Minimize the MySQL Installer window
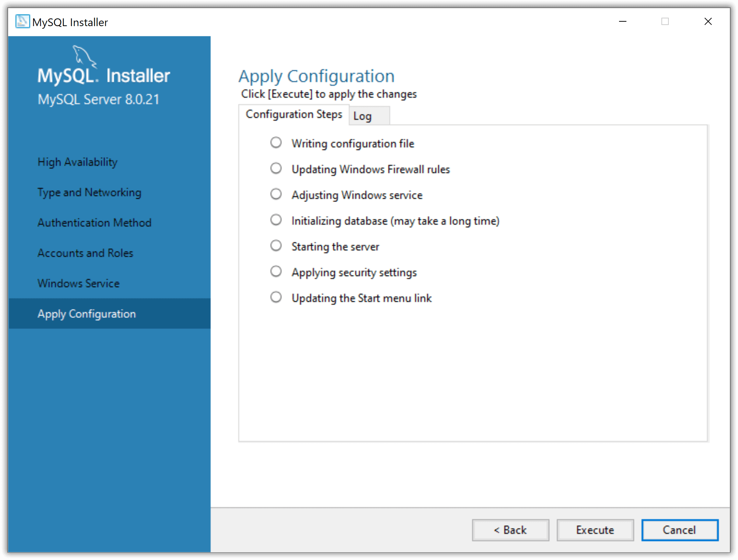The width and height of the screenshot is (738, 560). coord(622,21)
